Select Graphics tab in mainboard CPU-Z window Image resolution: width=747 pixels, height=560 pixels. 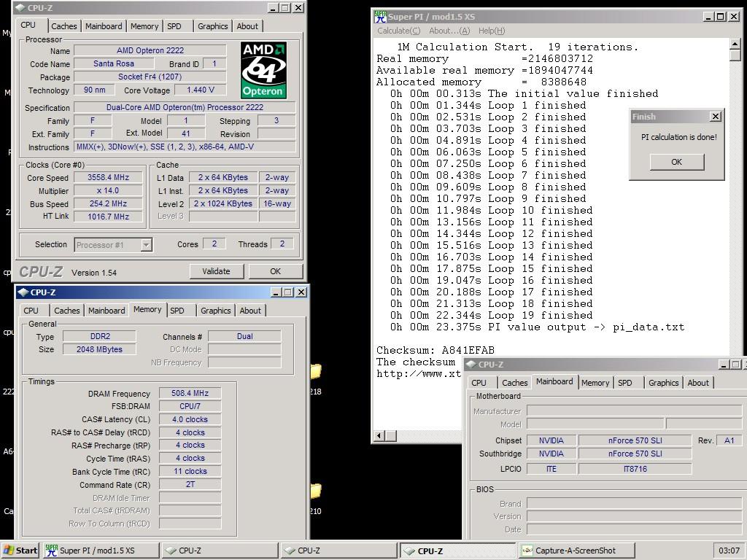[663, 383]
